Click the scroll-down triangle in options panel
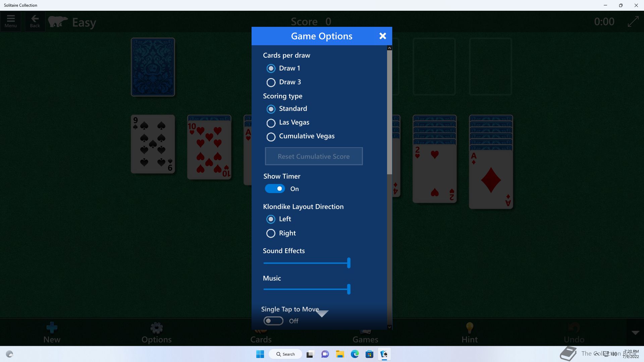Image resolution: width=644 pixels, height=362 pixels. 322,314
